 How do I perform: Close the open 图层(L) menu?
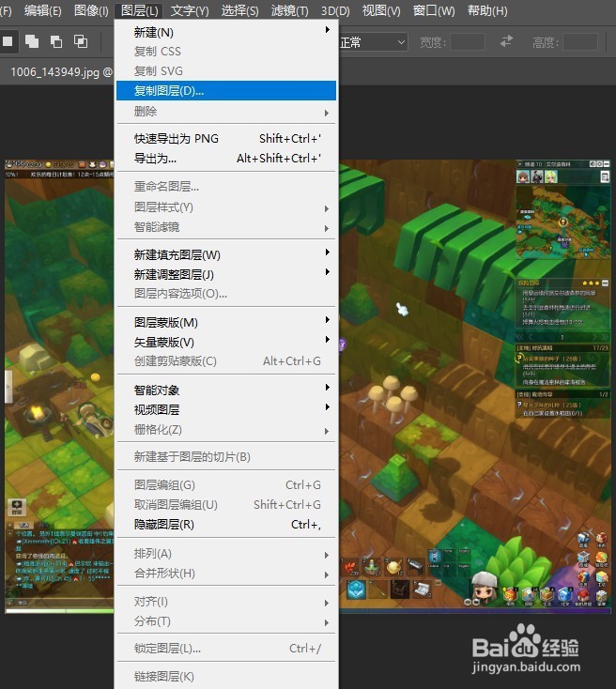139,10
